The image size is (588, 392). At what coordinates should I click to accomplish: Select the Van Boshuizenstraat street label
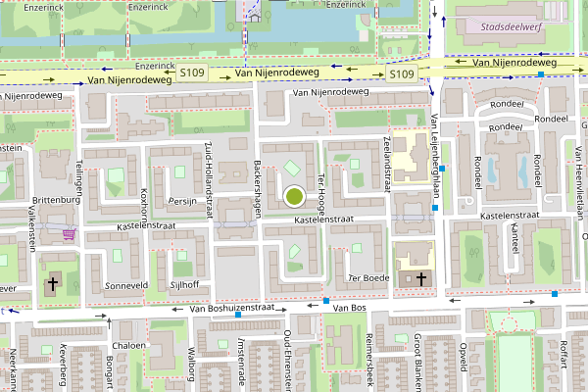pos(232,309)
